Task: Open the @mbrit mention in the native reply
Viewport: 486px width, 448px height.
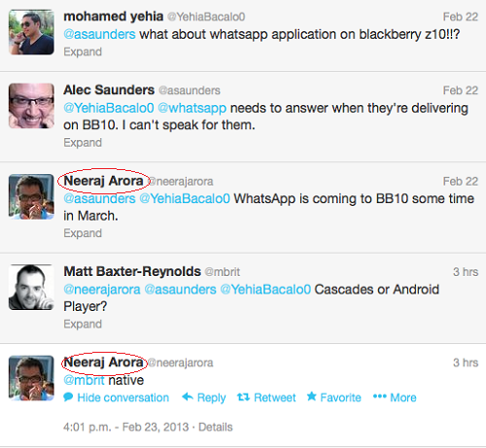Action: click(x=84, y=380)
